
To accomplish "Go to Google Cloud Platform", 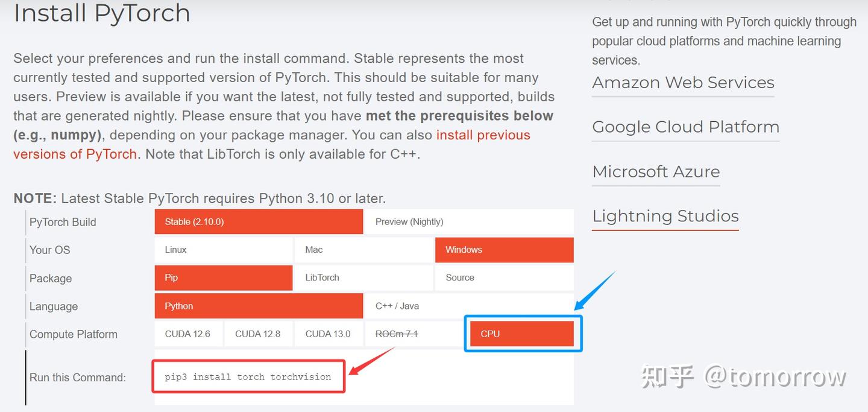I will pos(685,127).
